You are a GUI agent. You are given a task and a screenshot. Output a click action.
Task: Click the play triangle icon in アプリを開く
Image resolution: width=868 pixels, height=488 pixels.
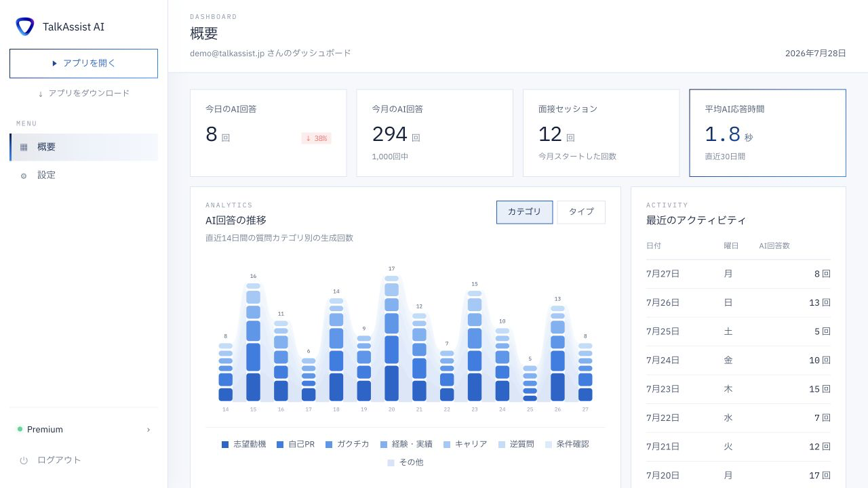pyautogui.click(x=55, y=63)
